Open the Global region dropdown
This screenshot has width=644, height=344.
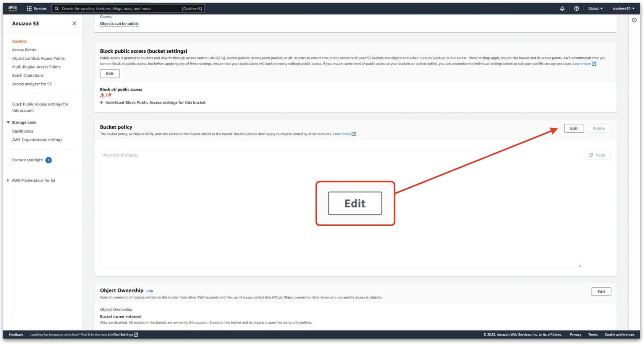pos(595,8)
